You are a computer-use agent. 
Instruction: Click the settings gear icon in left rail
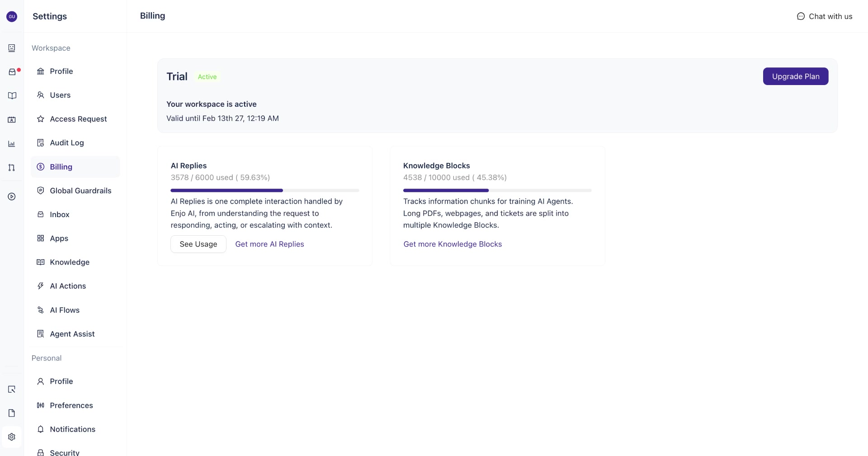coord(12,437)
